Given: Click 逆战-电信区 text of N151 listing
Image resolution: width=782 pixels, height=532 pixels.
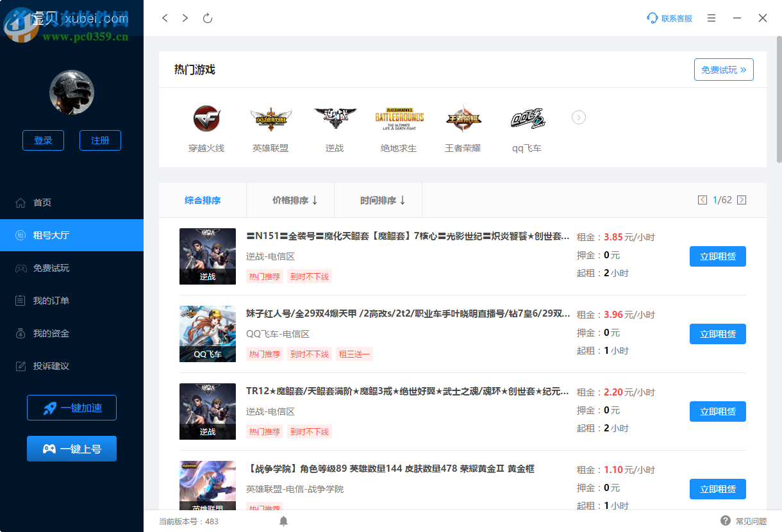Looking at the screenshot, I should click(270, 256).
